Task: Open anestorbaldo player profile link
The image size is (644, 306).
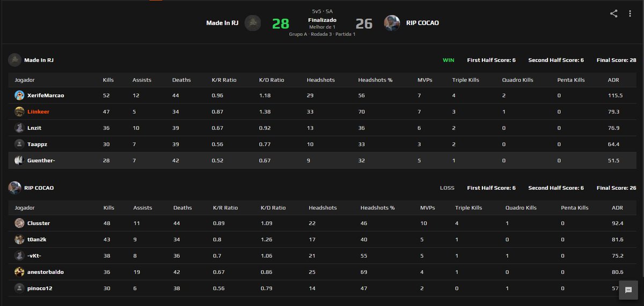Action: point(46,272)
